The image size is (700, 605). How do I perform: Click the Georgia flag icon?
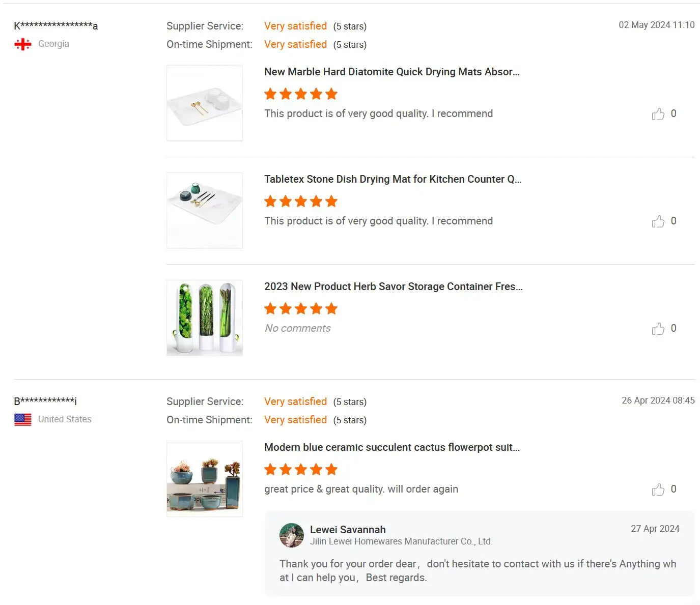point(23,44)
